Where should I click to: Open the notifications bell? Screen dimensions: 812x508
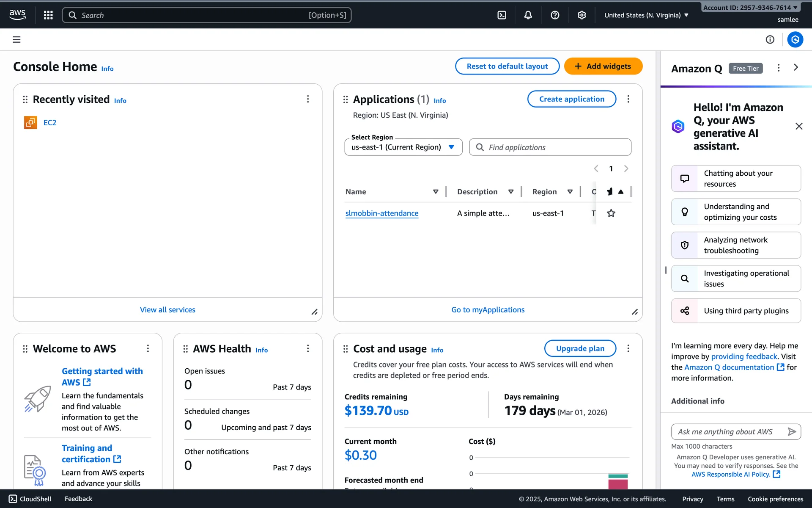528,15
